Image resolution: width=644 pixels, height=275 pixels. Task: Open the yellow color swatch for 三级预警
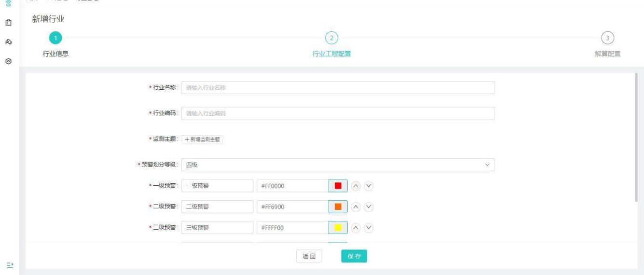coord(338,228)
